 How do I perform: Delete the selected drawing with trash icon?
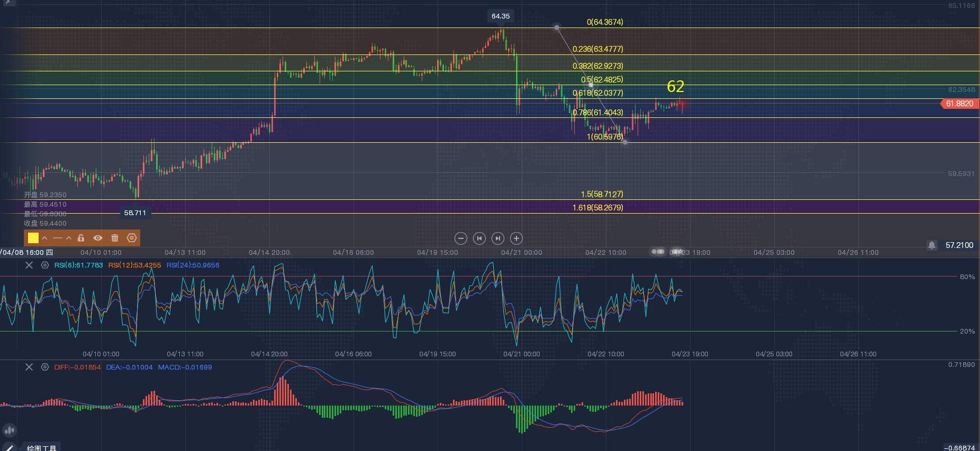pos(115,238)
